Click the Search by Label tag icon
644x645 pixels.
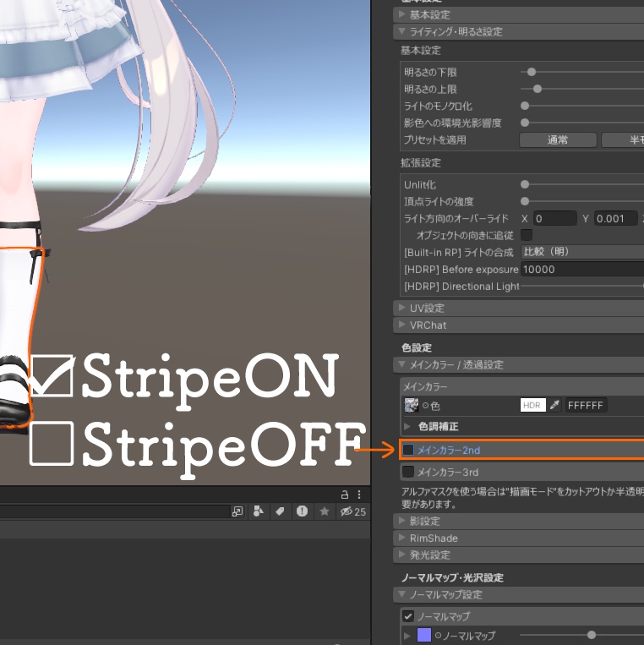coord(280,511)
